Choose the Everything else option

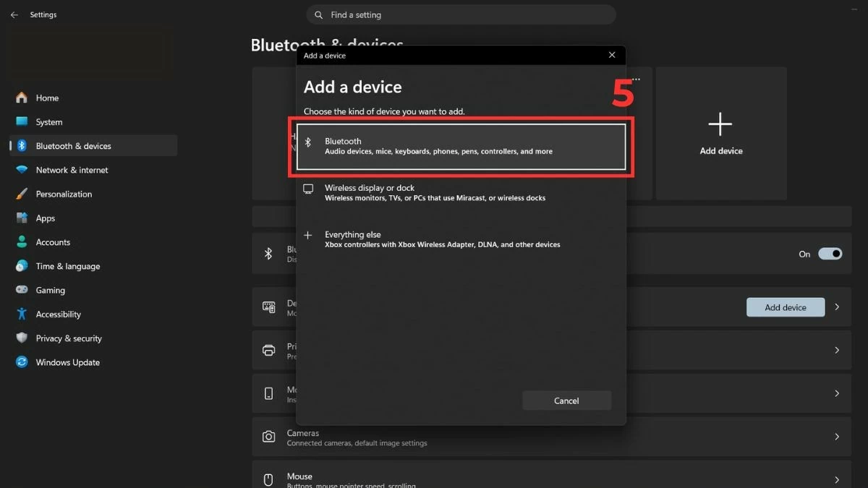pos(461,239)
